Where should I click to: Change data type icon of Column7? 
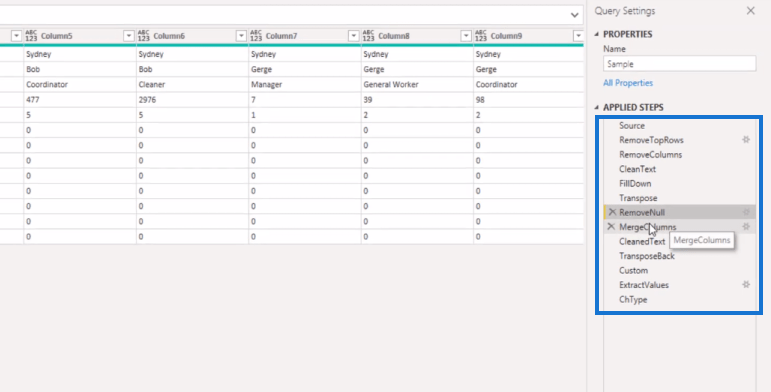[x=256, y=36]
